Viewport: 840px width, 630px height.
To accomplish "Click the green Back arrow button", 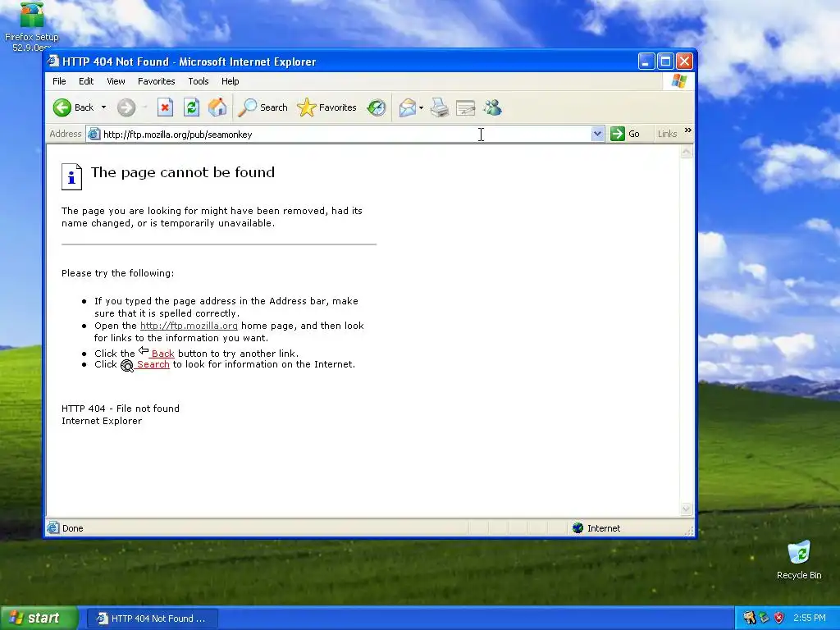I will (62, 107).
